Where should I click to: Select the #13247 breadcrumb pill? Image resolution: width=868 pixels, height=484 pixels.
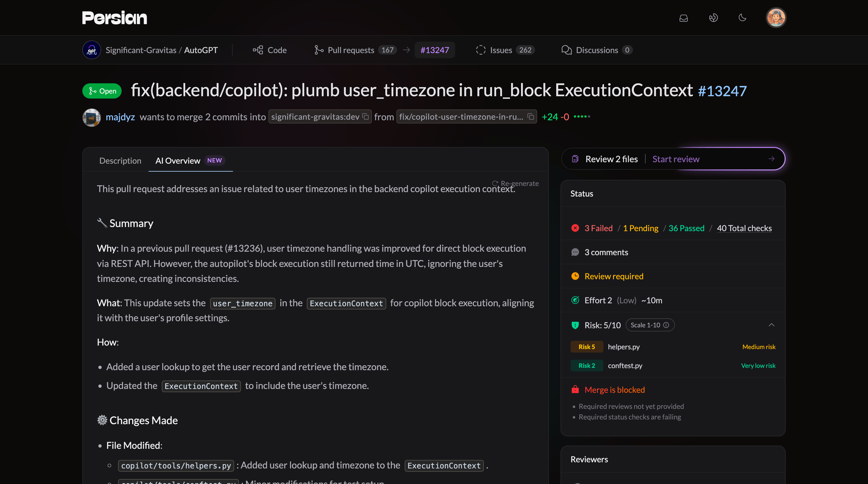pos(435,50)
